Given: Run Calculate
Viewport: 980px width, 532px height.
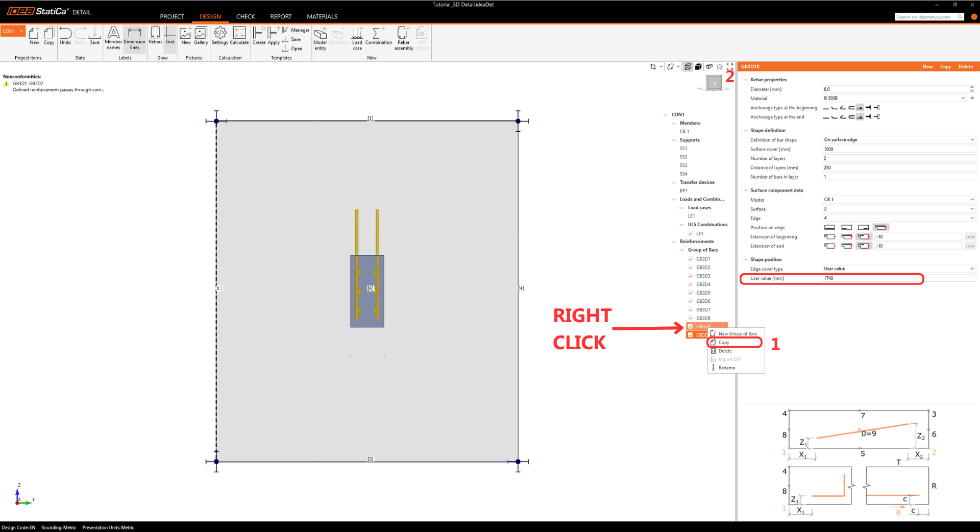Looking at the screenshot, I should point(239,36).
